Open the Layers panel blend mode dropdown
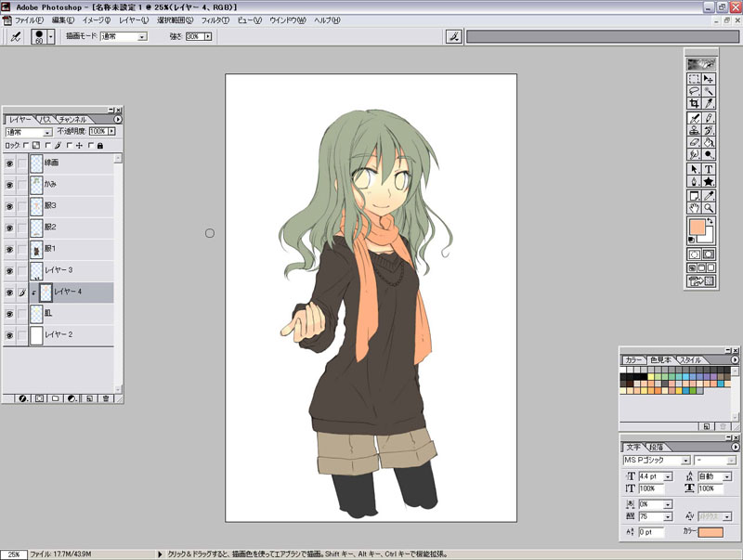743x560 pixels. pyautogui.click(x=47, y=132)
